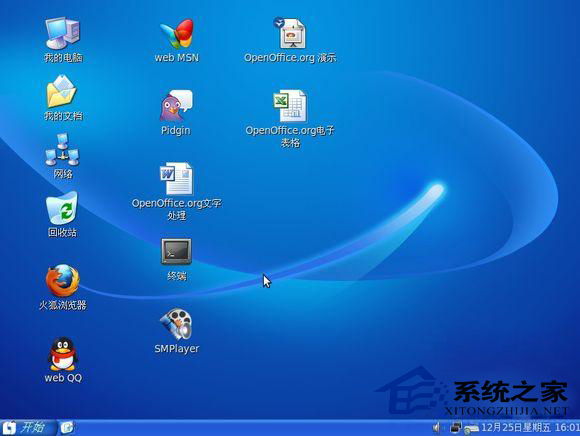Click the 12月25日星期五 16:01 clock
Viewport: 580px width, 436px height.
(x=530, y=427)
